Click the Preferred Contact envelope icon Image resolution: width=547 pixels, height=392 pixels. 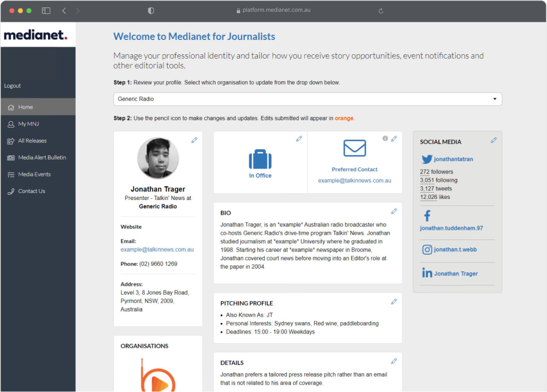tap(354, 148)
